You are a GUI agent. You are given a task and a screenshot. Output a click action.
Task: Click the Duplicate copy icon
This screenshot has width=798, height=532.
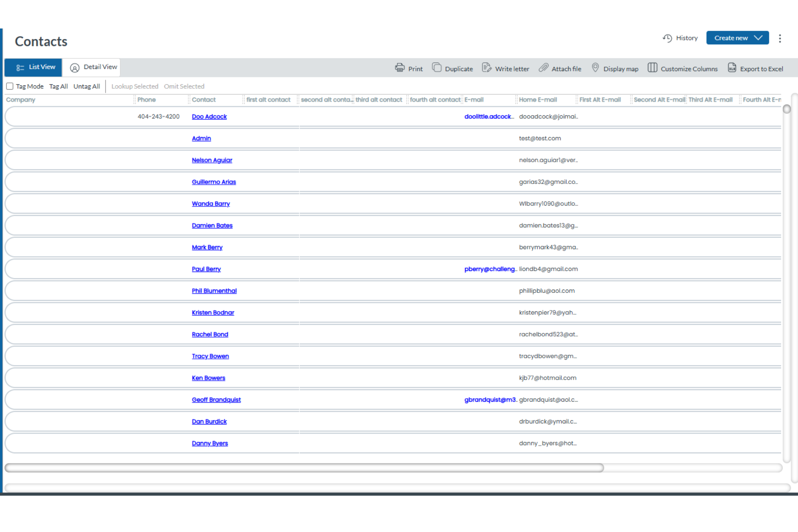click(x=436, y=68)
